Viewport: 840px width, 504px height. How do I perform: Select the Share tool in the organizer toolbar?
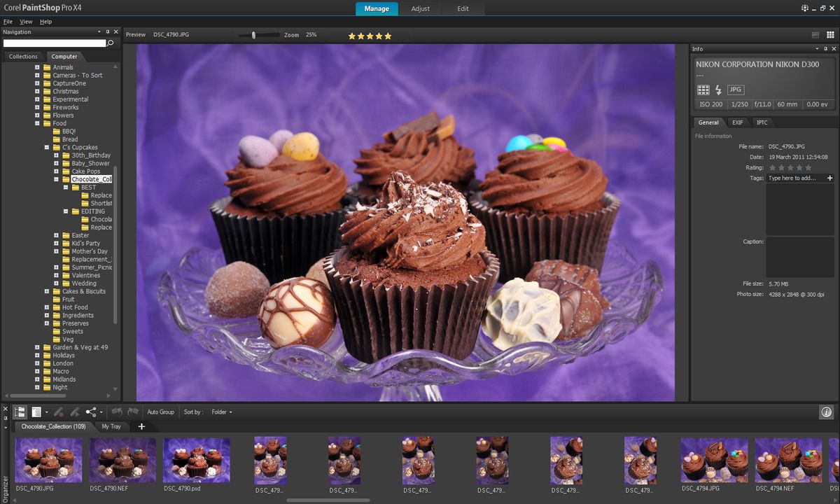(x=90, y=412)
